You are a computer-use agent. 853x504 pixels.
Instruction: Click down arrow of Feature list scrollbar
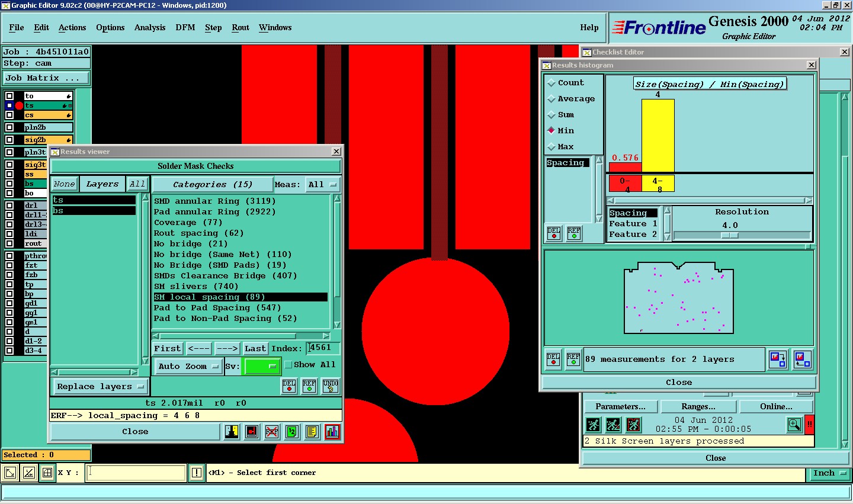667,237
